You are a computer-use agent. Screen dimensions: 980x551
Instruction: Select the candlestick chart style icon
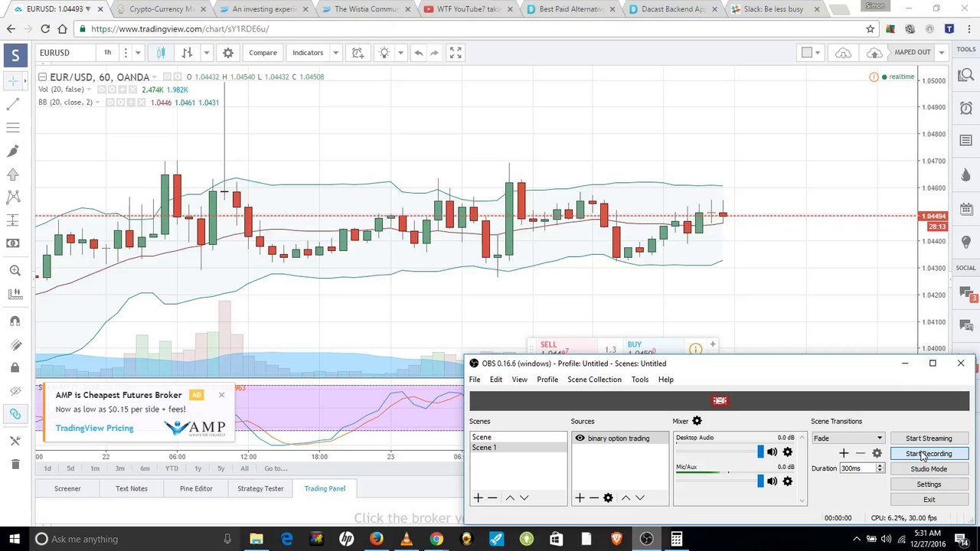click(161, 53)
